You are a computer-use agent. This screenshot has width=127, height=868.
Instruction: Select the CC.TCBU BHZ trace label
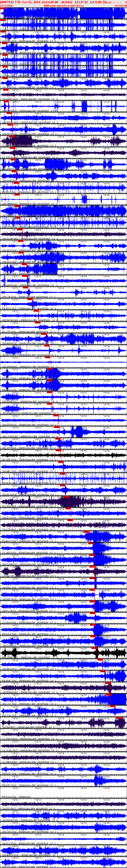click(x=30, y=750)
